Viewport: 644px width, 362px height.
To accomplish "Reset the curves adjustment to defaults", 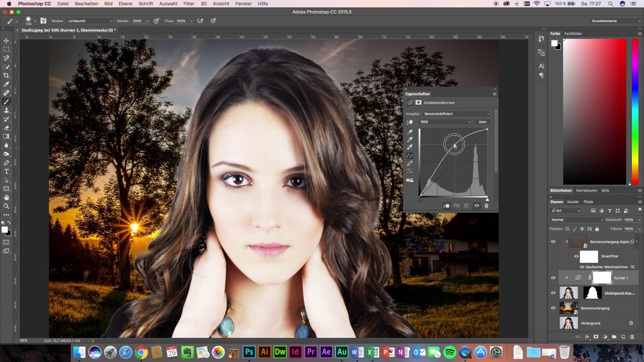I will click(x=466, y=206).
